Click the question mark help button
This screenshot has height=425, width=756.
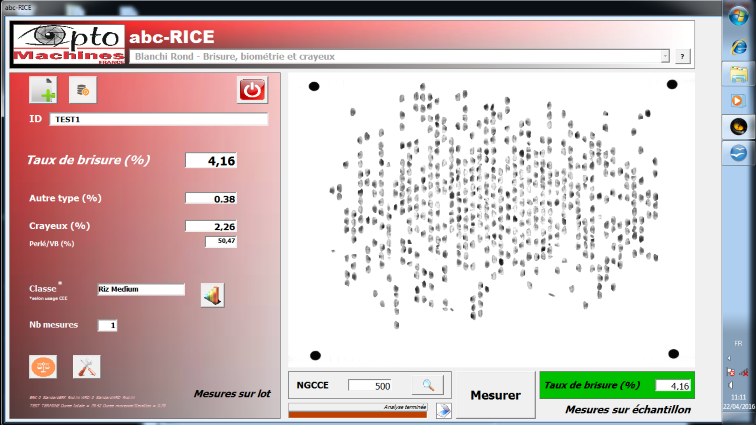click(682, 56)
